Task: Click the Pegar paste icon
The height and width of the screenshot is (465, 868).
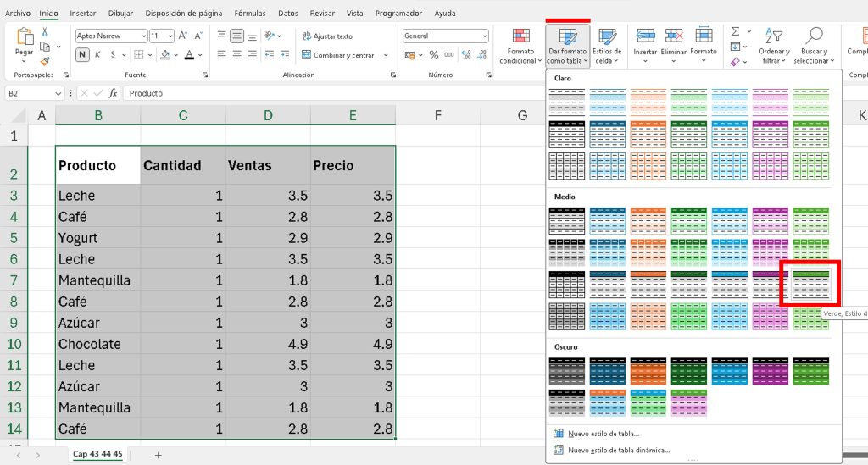Action: click(24, 39)
